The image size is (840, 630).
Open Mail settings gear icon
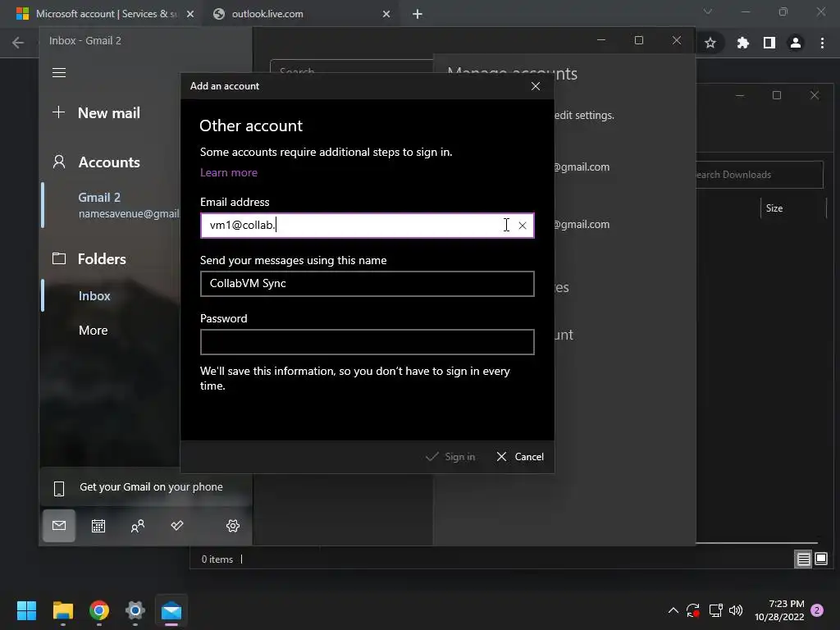tap(232, 526)
